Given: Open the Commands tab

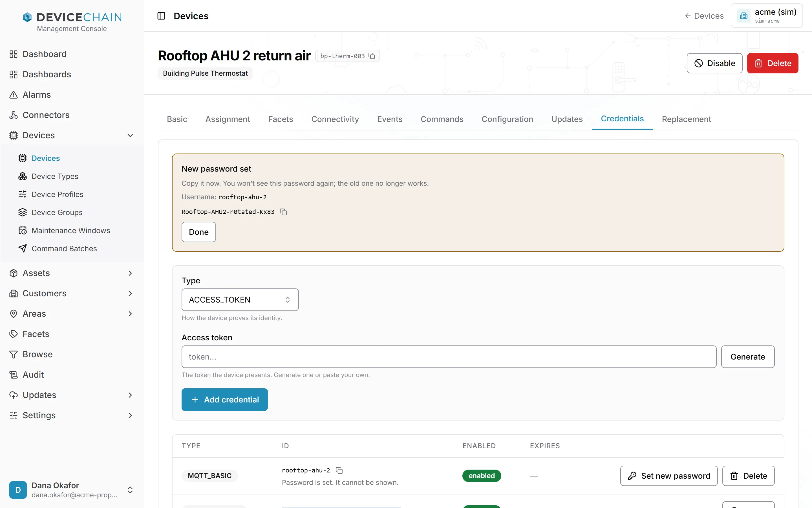Looking at the screenshot, I should coord(442,119).
